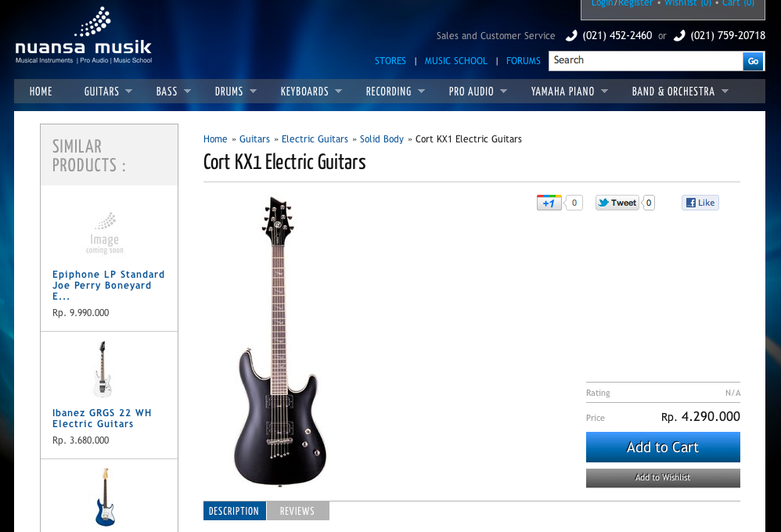Switch to the Reviews tab
781x532 pixels.
[x=298, y=511]
